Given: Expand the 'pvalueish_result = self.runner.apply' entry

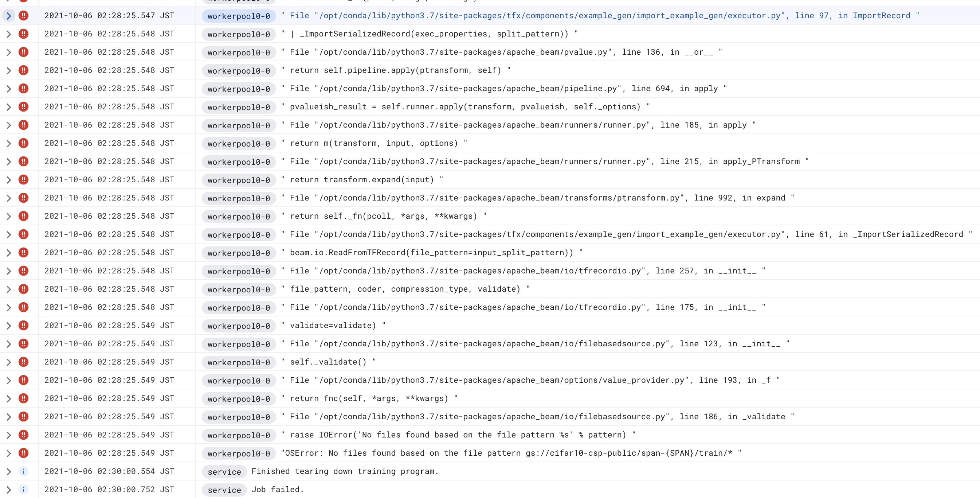Looking at the screenshot, I should [x=9, y=106].
